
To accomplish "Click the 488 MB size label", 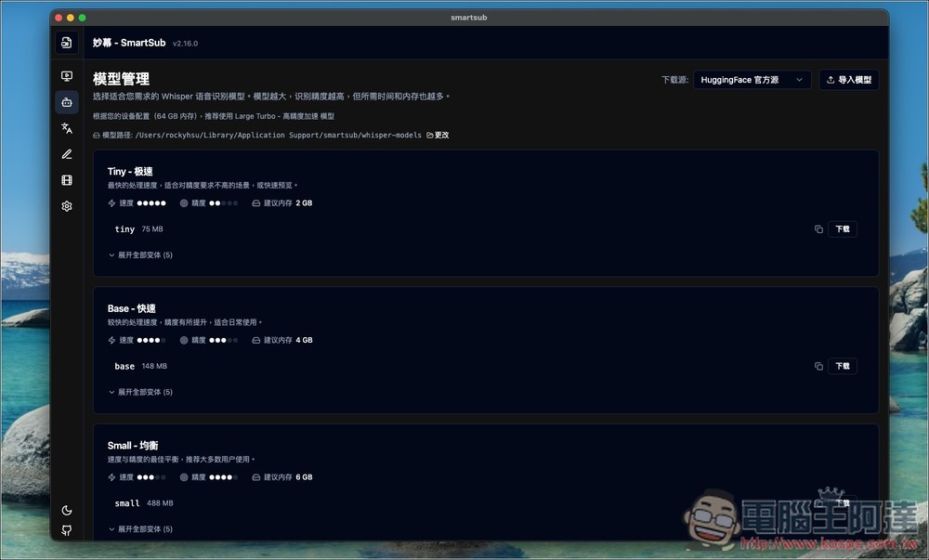I will click(160, 503).
